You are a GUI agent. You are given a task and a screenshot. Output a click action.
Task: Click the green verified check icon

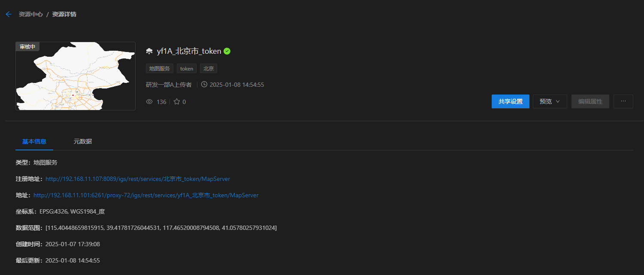(x=227, y=51)
